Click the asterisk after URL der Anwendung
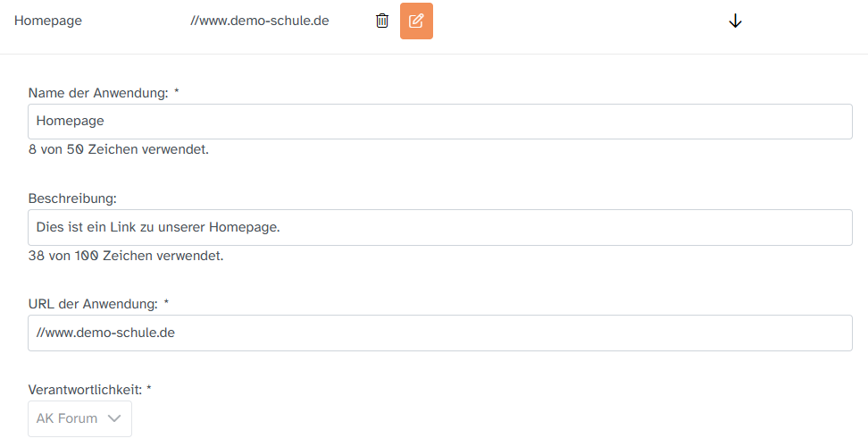 [x=166, y=303]
